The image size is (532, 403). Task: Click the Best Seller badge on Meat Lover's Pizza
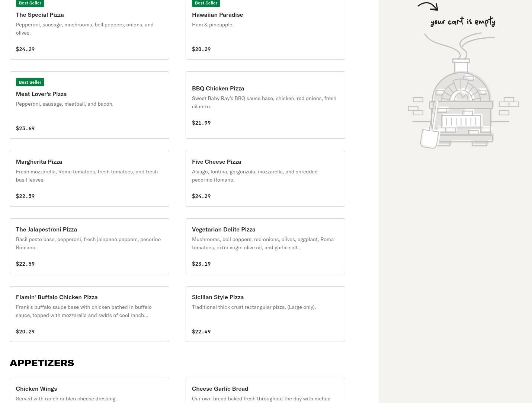[30, 82]
